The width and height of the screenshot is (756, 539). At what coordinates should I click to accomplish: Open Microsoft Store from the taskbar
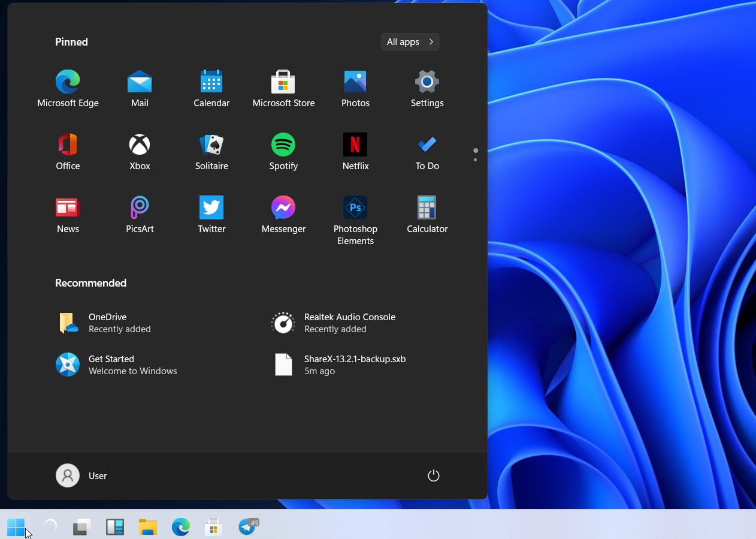tap(214, 527)
